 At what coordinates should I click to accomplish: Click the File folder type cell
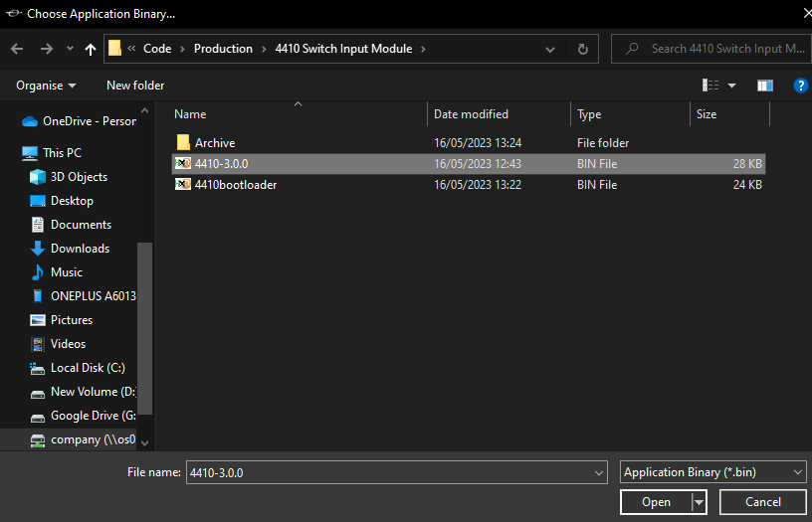click(603, 143)
